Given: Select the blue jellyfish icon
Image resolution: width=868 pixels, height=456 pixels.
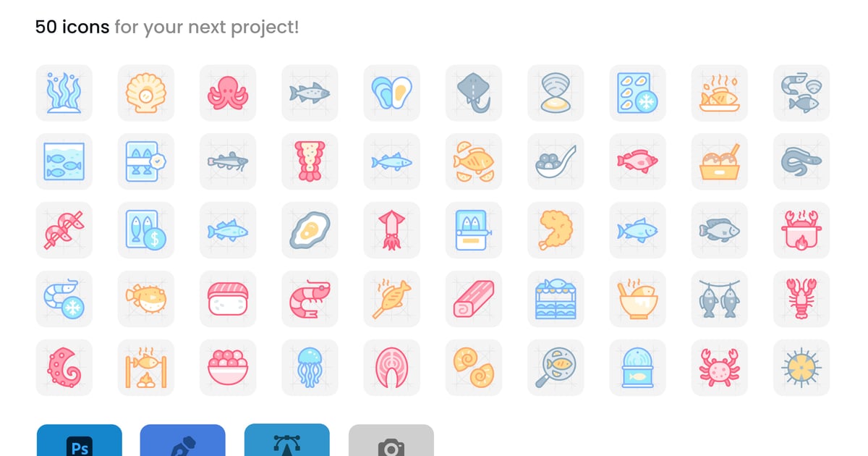Looking at the screenshot, I should tap(310, 368).
